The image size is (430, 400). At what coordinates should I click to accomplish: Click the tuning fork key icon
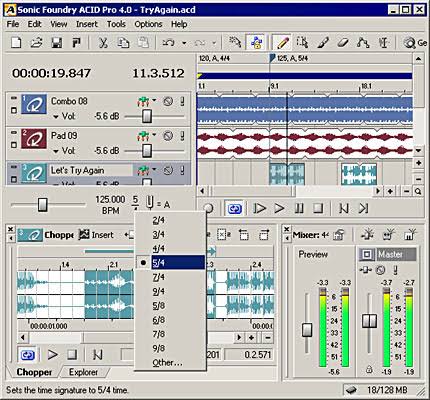150,203
